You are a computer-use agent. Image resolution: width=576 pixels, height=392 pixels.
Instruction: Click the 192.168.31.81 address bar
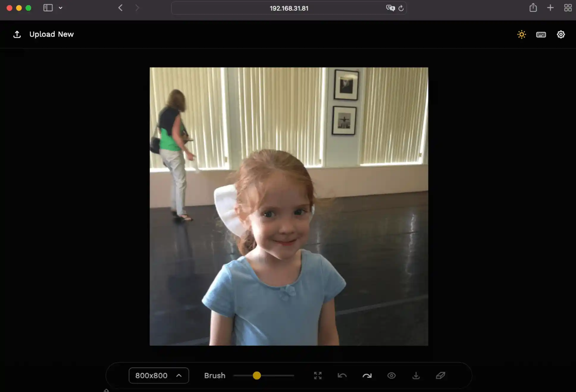(x=289, y=8)
